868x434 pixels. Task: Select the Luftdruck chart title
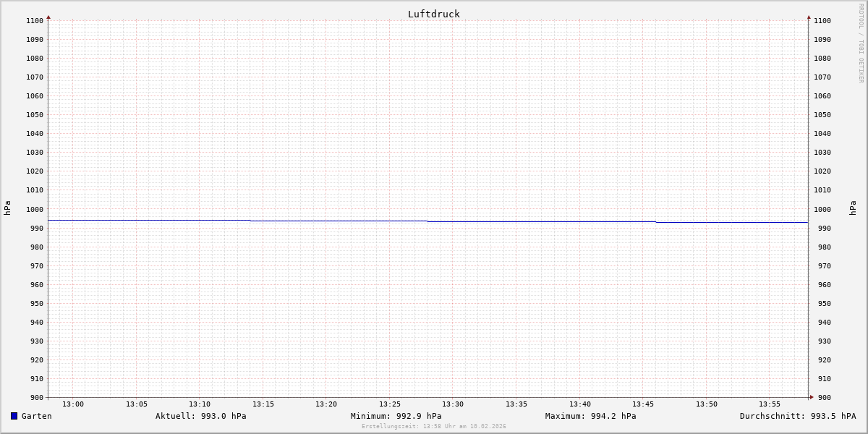click(433, 14)
